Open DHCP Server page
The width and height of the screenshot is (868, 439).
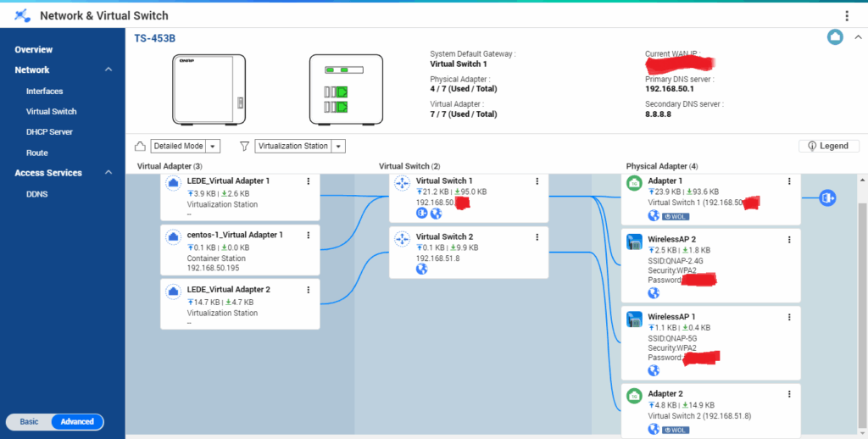click(49, 131)
